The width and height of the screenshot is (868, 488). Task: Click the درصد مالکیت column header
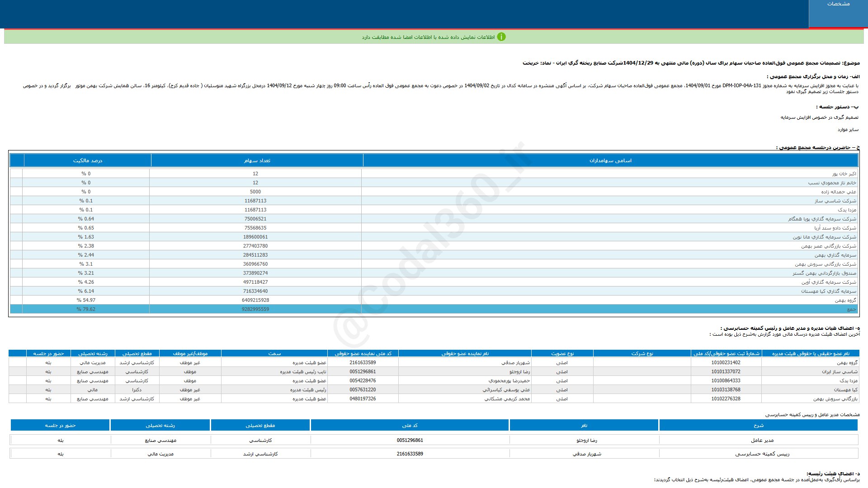[87, 161]
